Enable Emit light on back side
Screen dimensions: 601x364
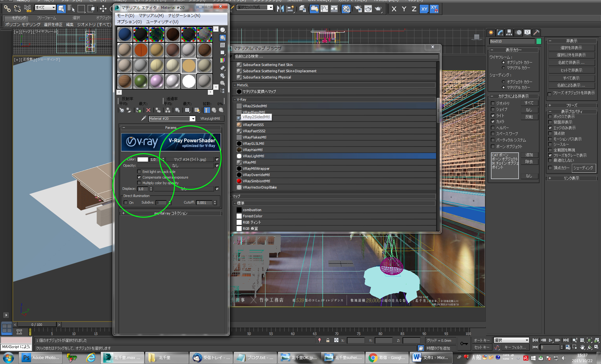point(139,172)
